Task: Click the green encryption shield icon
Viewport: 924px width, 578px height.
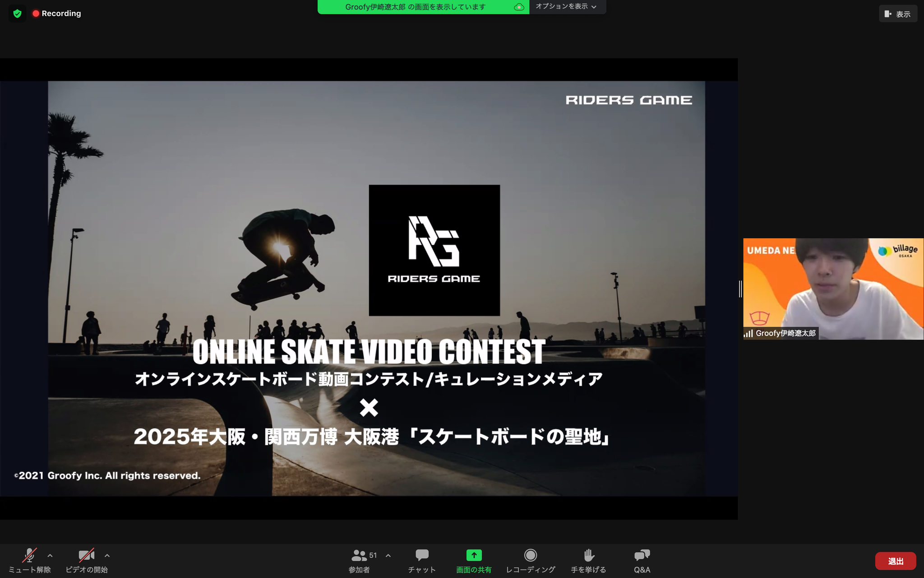Action: click(17, 14)
